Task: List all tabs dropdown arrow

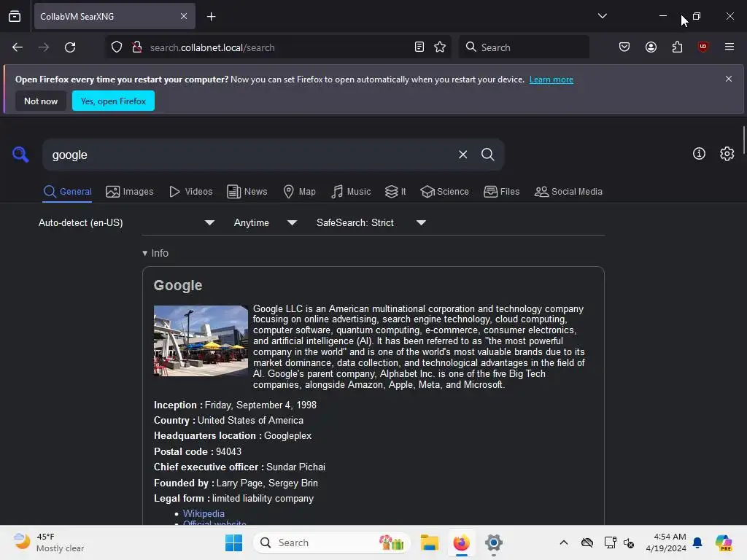Action: [x=602, y=16]
